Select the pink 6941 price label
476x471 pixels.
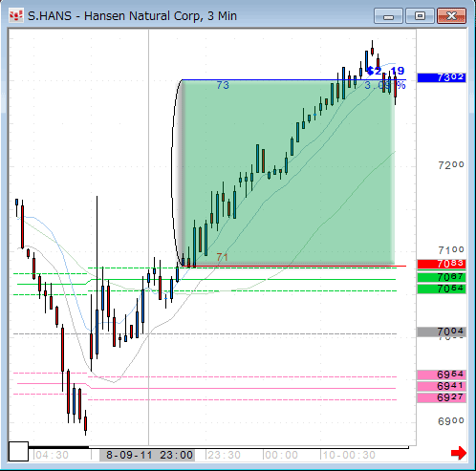[x=442, y=386]
